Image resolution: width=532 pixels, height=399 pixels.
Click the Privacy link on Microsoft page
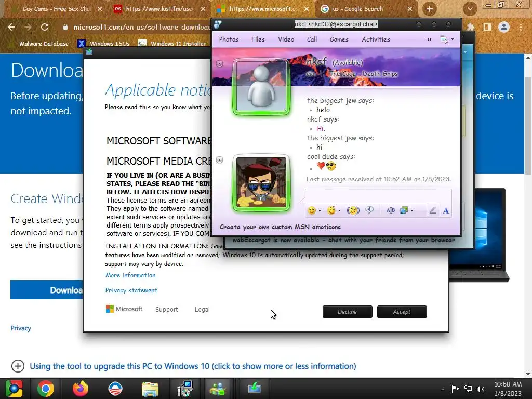pyautogui.click(x=21, y=328)
